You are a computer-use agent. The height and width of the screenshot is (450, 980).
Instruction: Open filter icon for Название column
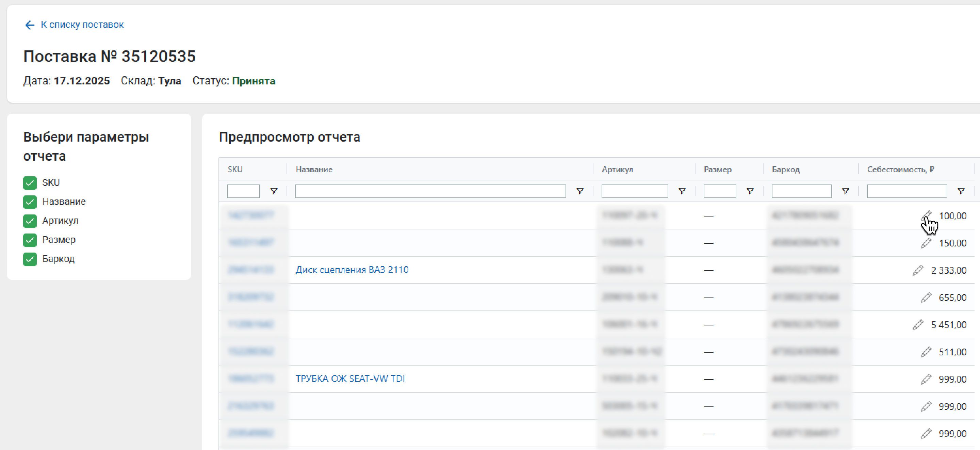(x=580, y=191)
